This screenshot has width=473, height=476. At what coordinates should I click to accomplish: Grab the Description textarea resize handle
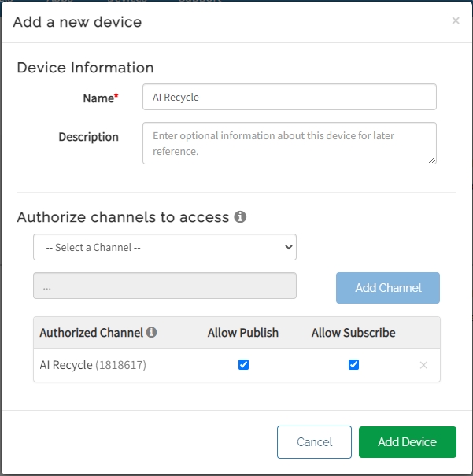(432, 160)
